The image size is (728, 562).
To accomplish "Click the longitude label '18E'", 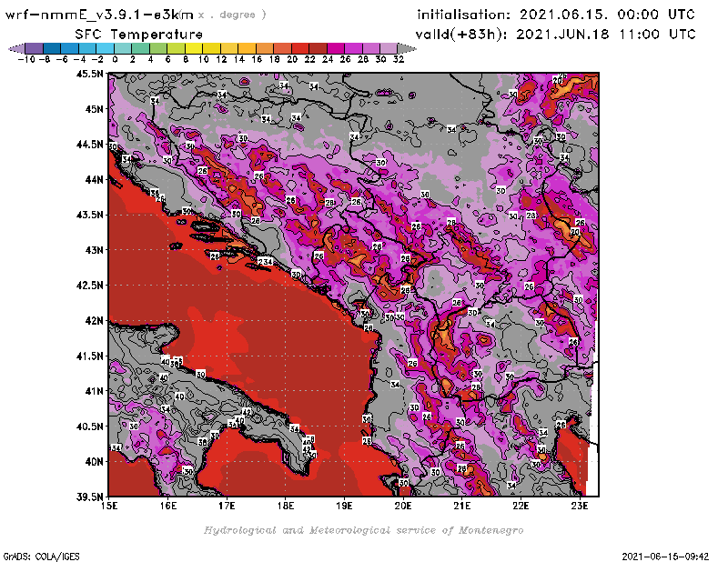I will [x=286, y=506].
